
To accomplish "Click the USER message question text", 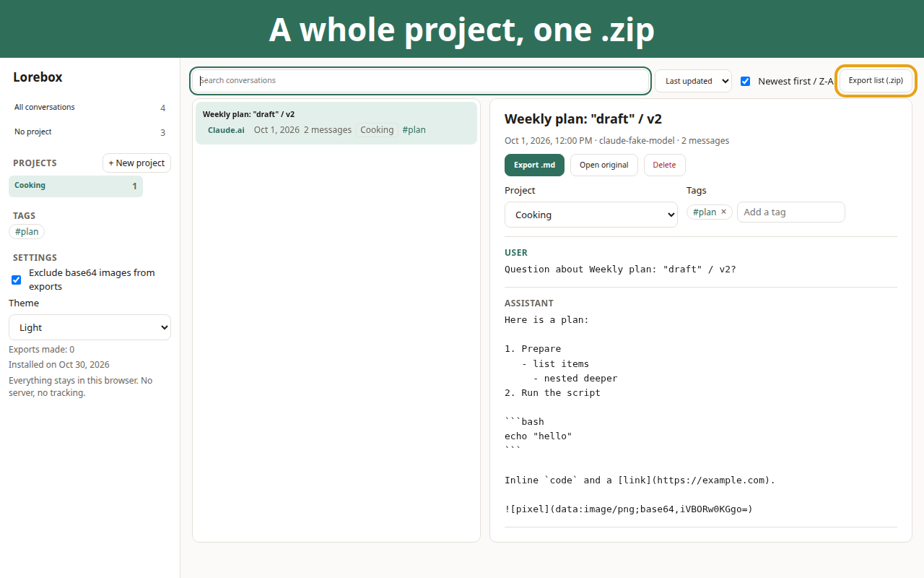I will pyautogui.click(x=620, y=269).
